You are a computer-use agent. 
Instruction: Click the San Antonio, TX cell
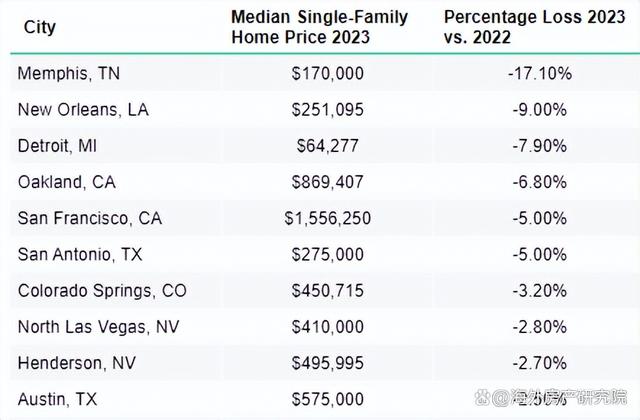click(x=80, y=254)
